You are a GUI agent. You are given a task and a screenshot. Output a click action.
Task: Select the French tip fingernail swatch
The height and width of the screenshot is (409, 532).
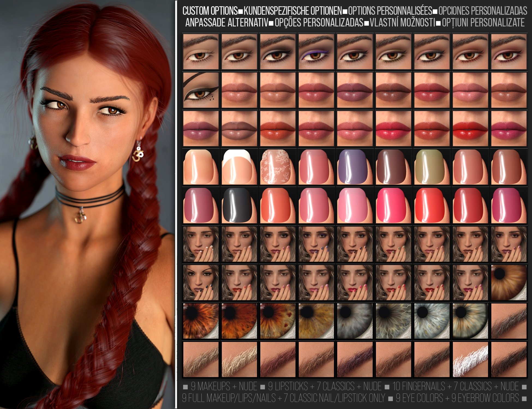239,167
